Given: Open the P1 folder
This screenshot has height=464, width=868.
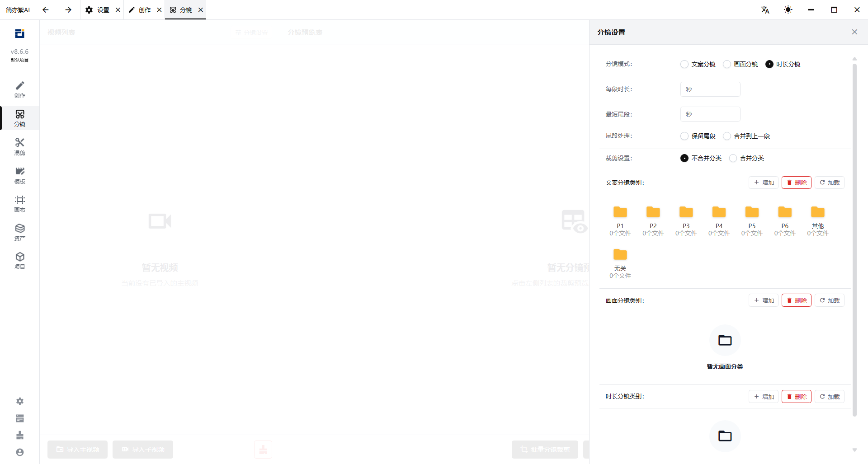Looking at the screenshot, I should [x=620, y=221].
